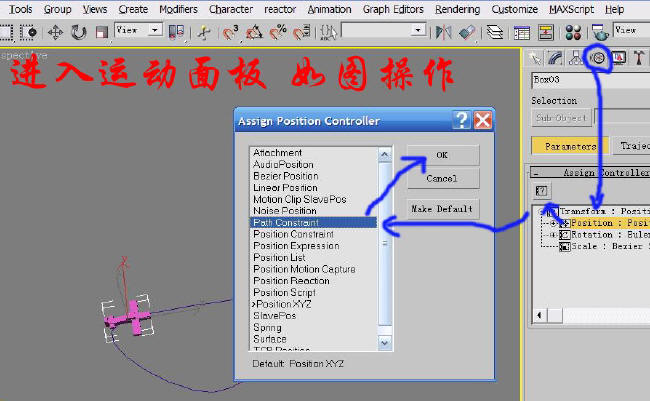Open the Motion panel wheel icon
Image resolution: width=650 pixels, height=401 pixels.
pos(598,58)
